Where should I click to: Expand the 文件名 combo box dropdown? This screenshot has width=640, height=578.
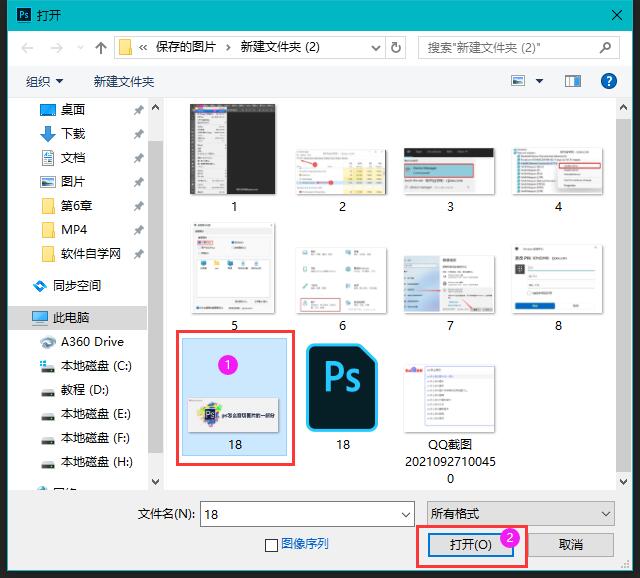[x=405, y=514]
